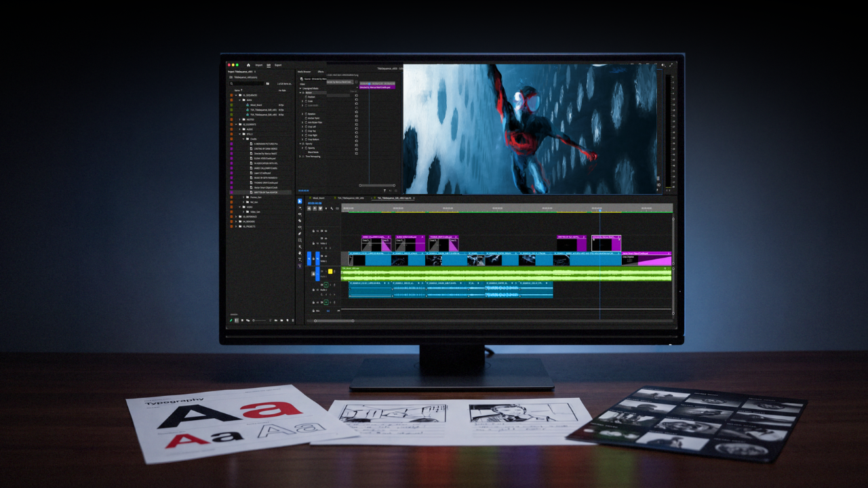
Task: Select the green TSA audio clip on Audio 1
Action: click(x=506, y=275)
